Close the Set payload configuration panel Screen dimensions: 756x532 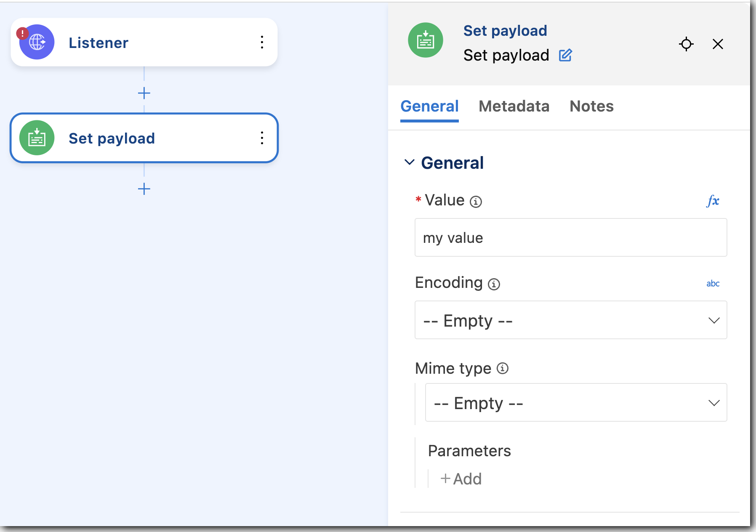tap(718, 44)
